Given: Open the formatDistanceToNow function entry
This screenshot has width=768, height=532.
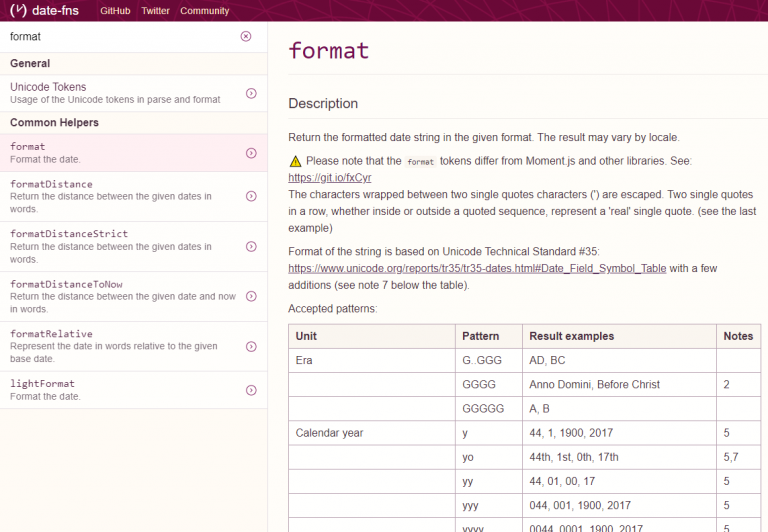Looking at the screenshot, I should (134, 296).
